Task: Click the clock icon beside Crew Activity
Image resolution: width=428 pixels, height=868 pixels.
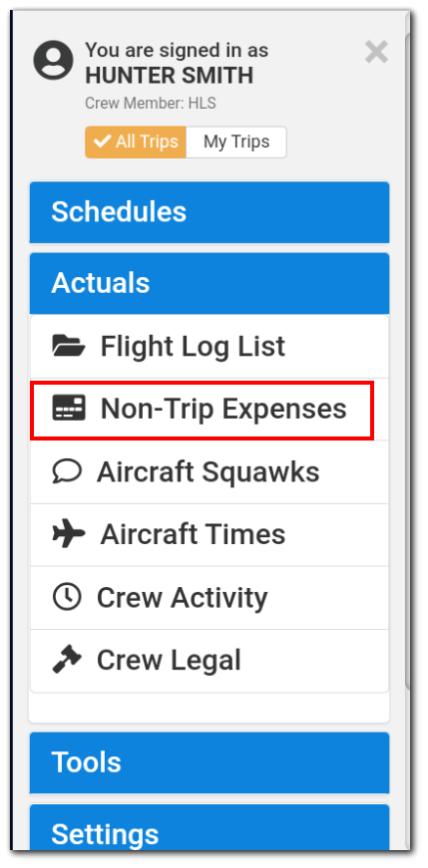Action: (x=67, y=597)
